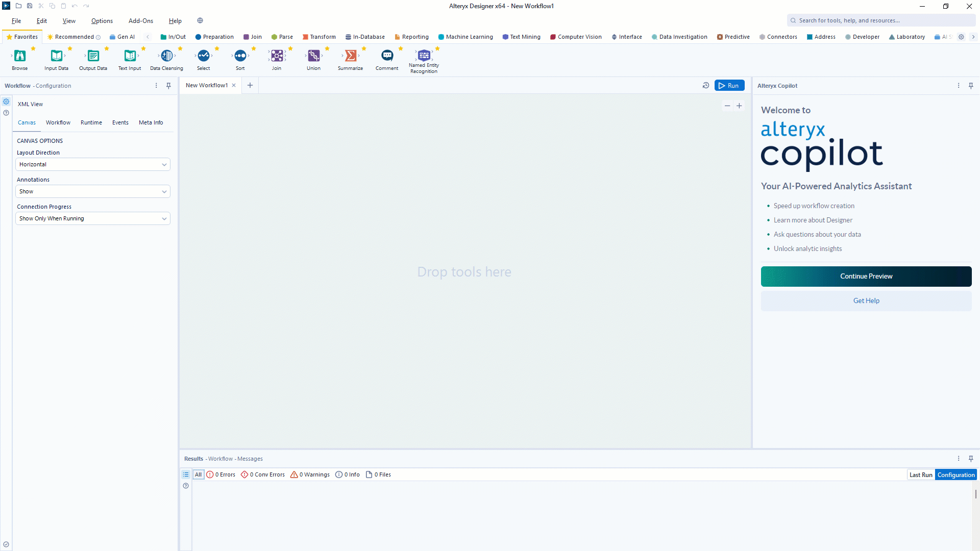This screenshot has width=980, height=551.
Task: Open the workflow run history icon
Action: coord(706,86)
